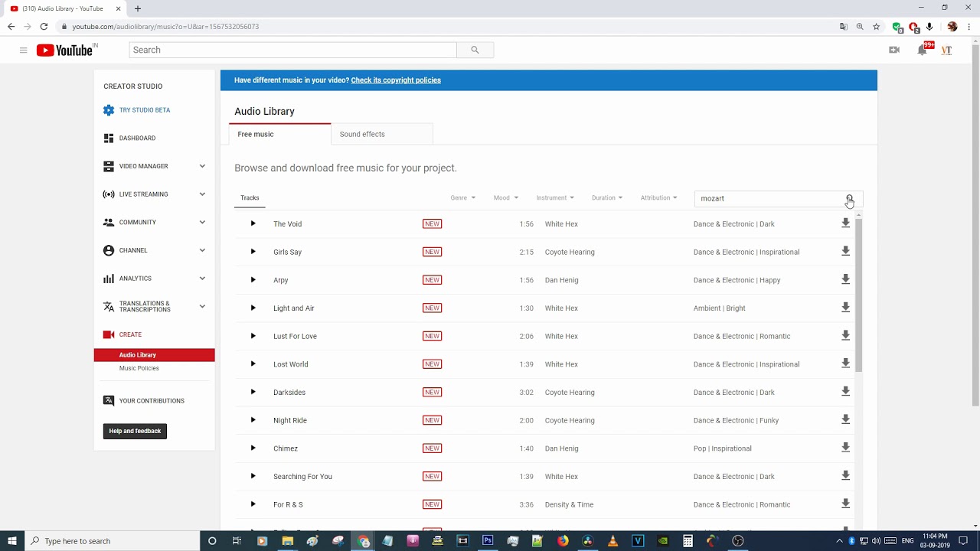Download Girls Say track
This screenshot has height=551, width=980.
point(845,251)
